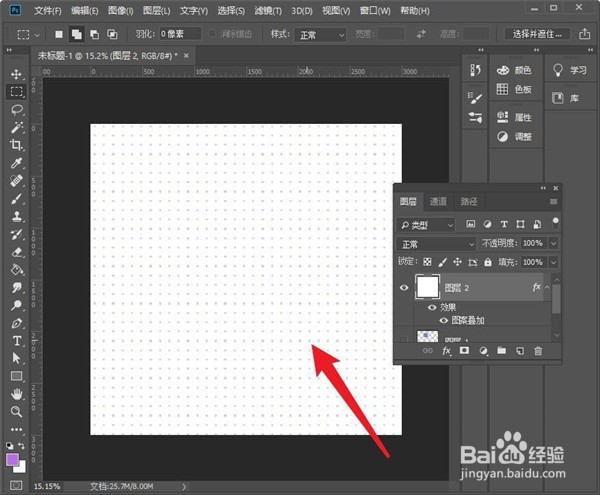Viewport: 600px width, 495px height.
Task: Add adjustment layer from Layers panel bottom
Action: pyautogui.click(x=483, y=351)
